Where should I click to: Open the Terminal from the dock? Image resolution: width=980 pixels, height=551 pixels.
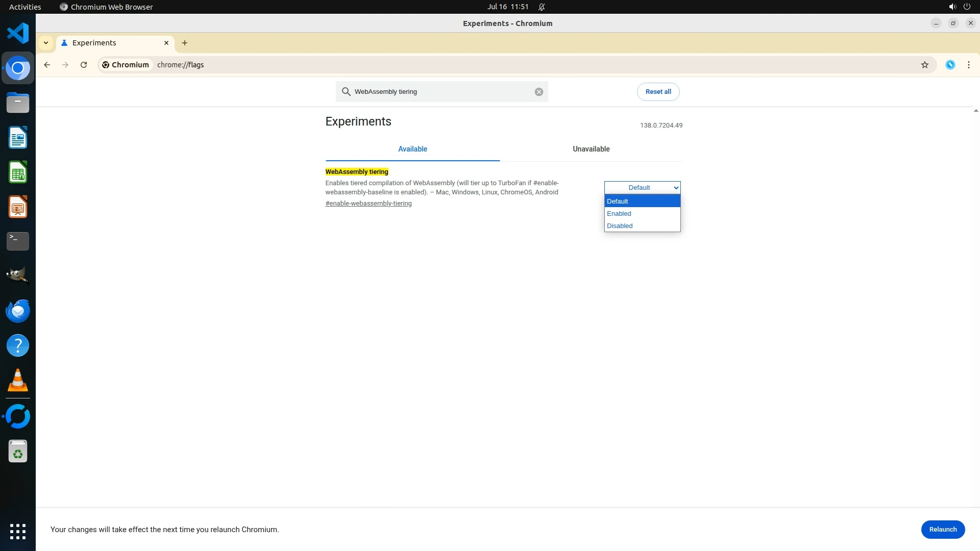[18, 241]
